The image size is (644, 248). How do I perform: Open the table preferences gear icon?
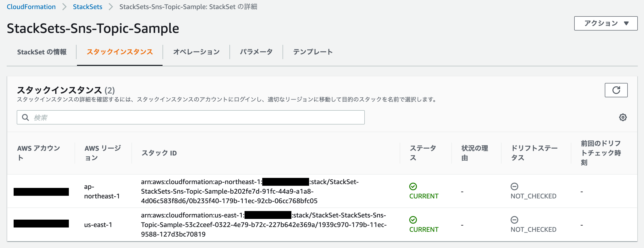(623, 117)
